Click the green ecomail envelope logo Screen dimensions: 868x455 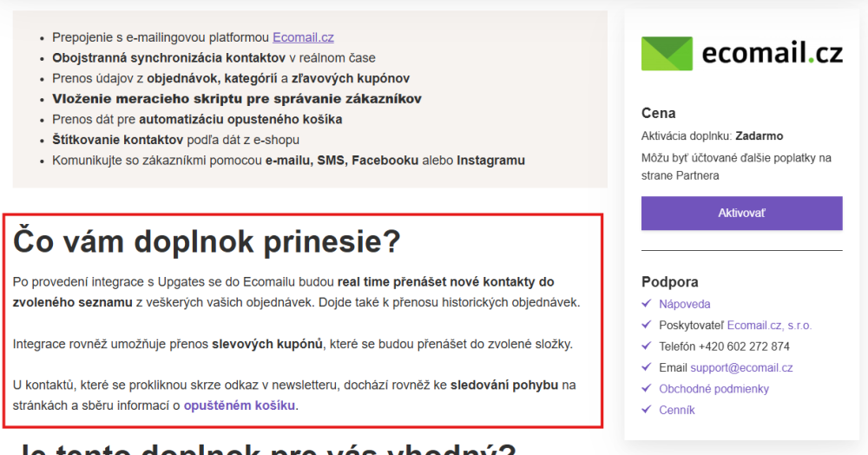point(667,54)
